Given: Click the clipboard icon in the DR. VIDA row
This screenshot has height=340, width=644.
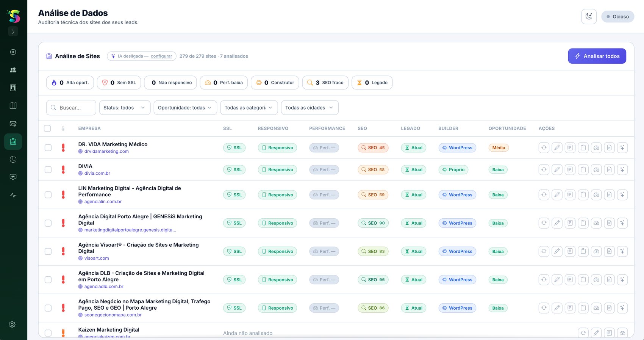Looking at the screenshot, I should (583, 148).
